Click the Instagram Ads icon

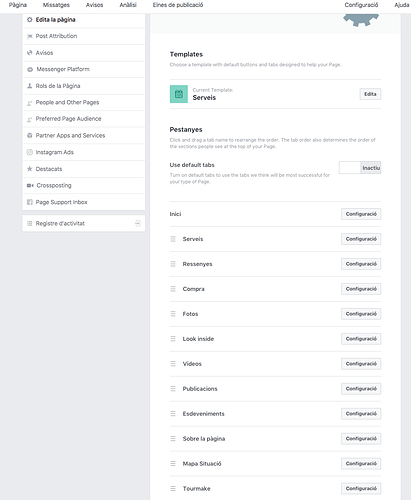[30, 152]
